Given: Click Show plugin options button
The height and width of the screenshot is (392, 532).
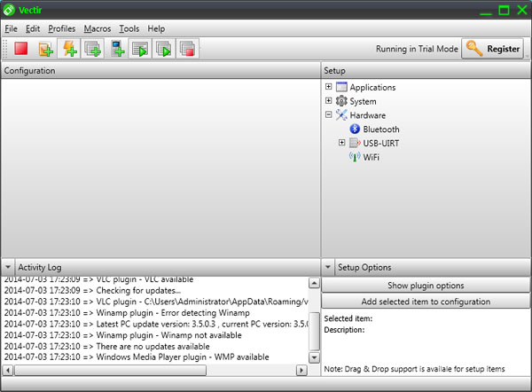Looking at the screenshot, I should [x=426, y=286].
